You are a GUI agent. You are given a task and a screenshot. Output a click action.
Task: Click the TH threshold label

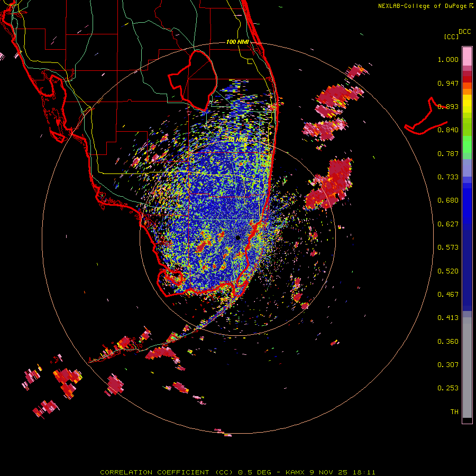click(x=454, y=412)
